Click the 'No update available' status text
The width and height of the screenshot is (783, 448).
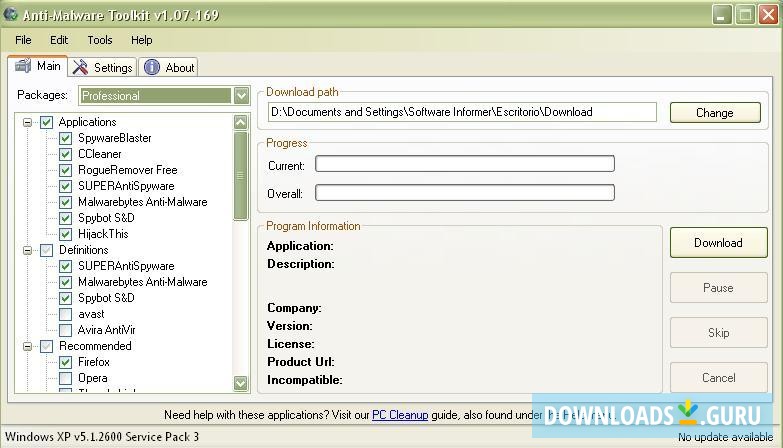(x=725, y=437)
